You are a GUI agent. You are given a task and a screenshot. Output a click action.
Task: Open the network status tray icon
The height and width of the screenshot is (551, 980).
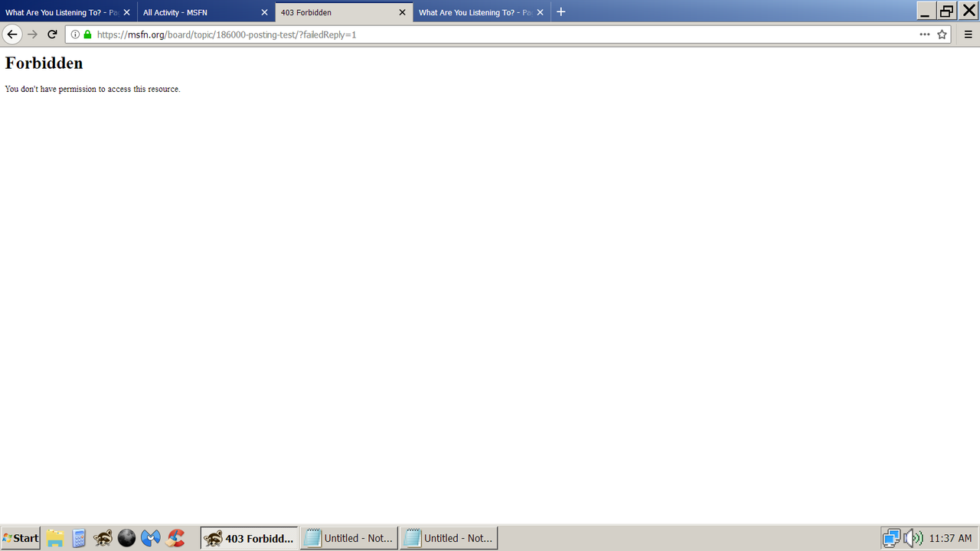[890, 538]
